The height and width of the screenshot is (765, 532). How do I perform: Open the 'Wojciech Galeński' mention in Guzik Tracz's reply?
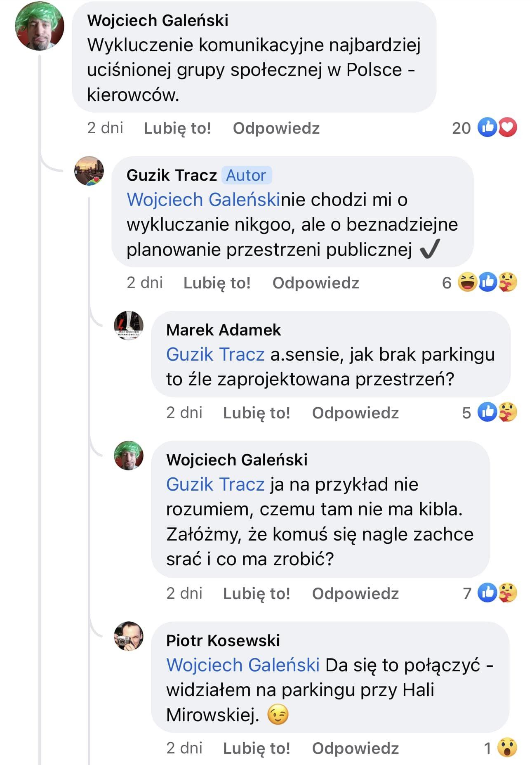(x=204, y=200)
